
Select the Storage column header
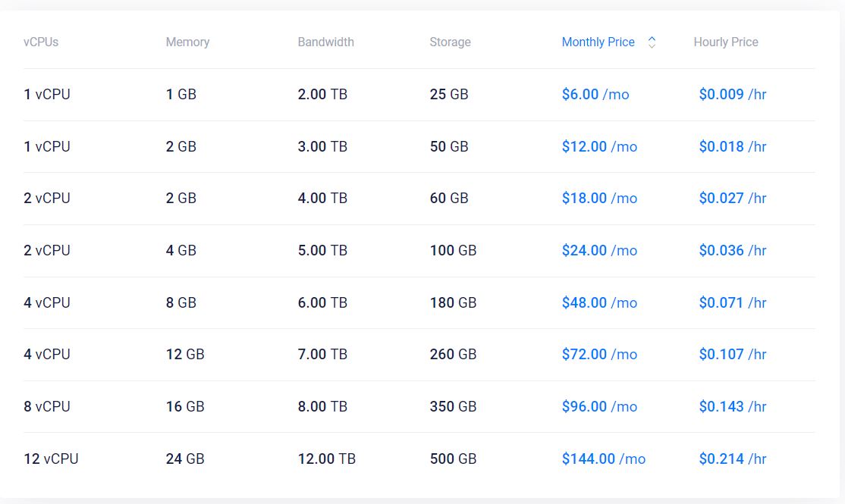[450, 42]
